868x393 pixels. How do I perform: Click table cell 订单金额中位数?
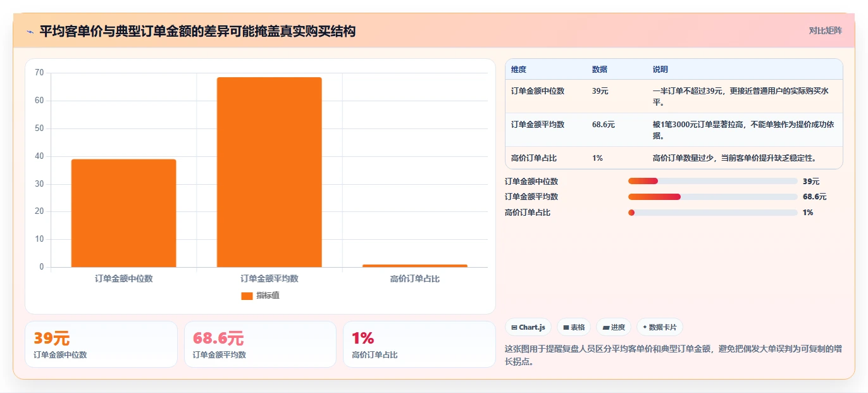(x=538, y=91)
